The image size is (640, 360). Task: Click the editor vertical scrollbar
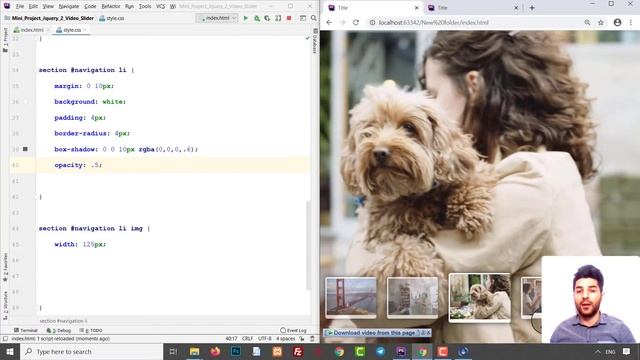point(308,245)
